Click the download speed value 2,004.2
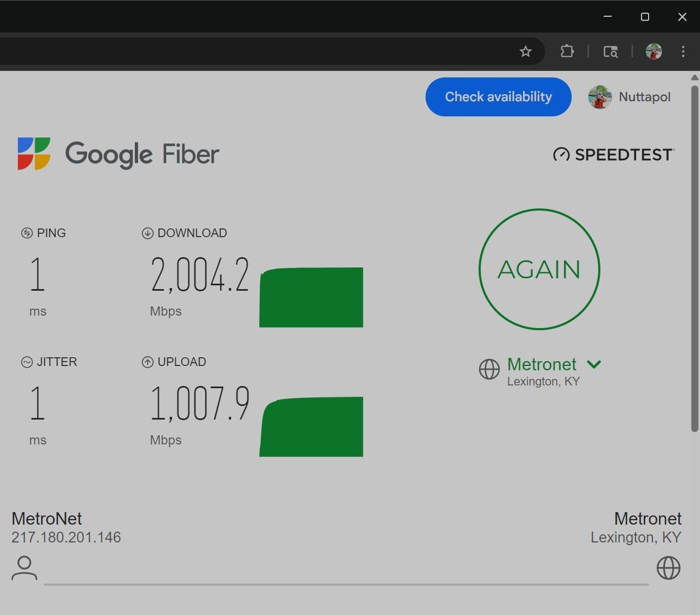Image resolution: width=700 pixels, height=615 pixels. (x=200, y=275)
